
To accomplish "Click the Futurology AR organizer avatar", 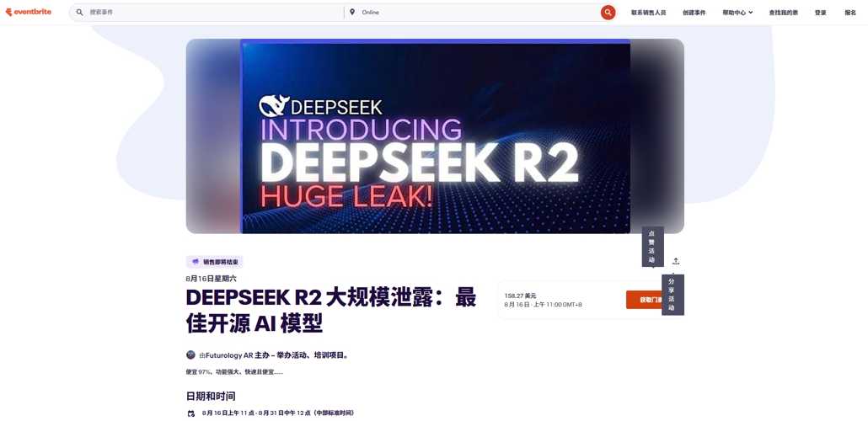I will click(191, 354).
